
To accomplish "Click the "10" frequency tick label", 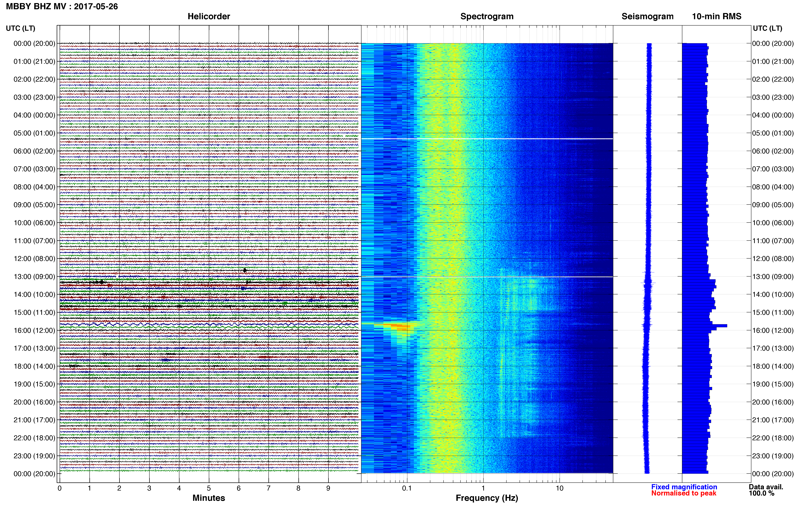I will 559,488.
